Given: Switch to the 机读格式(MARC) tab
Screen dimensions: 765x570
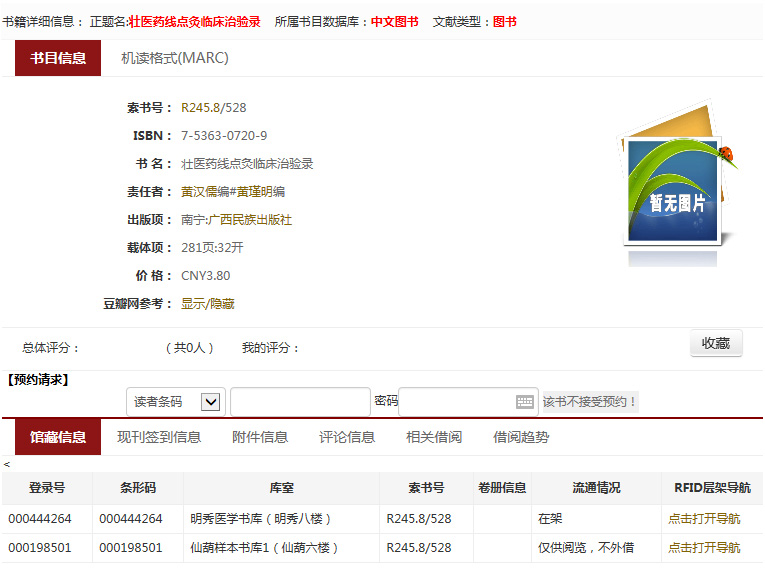Looking at the screenshot, I should (x=175, y=58).
